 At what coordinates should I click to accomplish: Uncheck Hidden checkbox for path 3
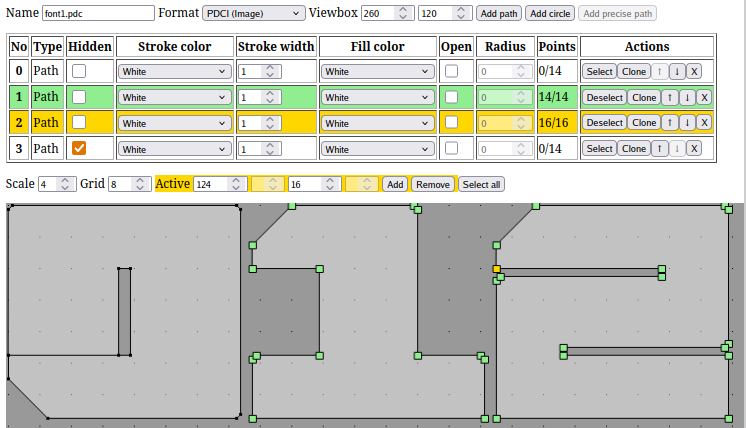click(79, 148)
